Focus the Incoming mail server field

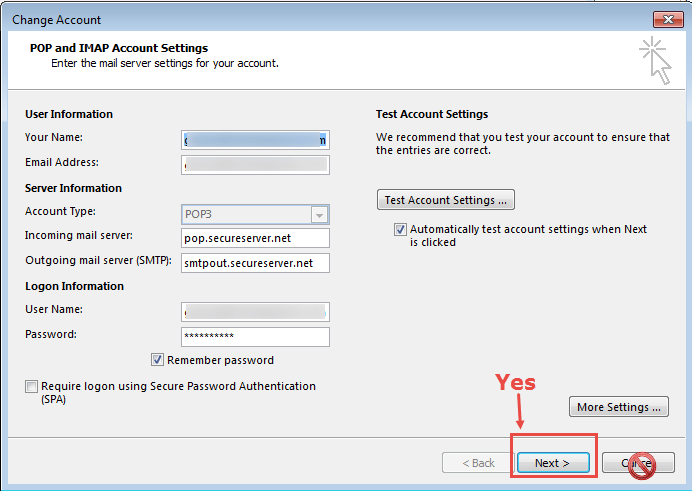click(x=256, y=238)
